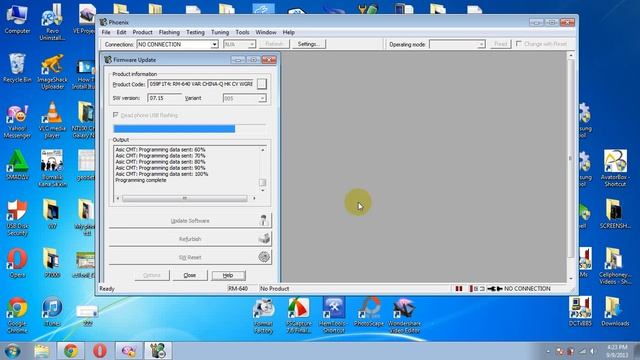Launch Opera desktop shortcut
The image size is (640, 360).
pos(17,263)
